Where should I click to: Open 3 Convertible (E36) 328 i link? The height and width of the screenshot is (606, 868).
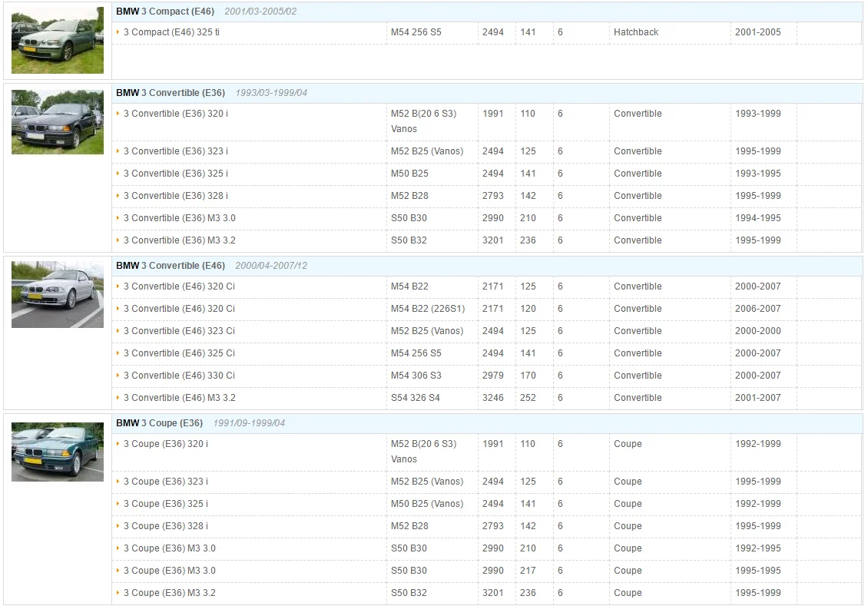[x=175, y=195]
